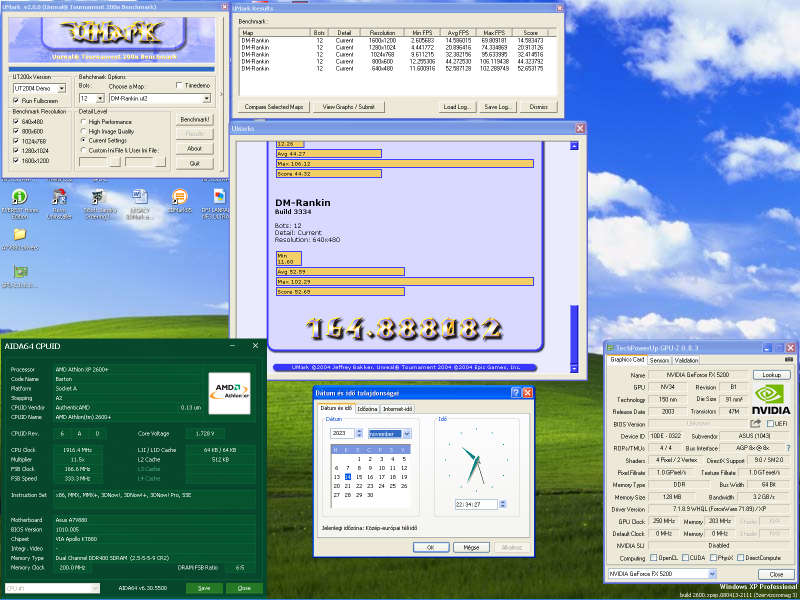Click the GPU-Z screenshot camera icon

click(788, 360)
